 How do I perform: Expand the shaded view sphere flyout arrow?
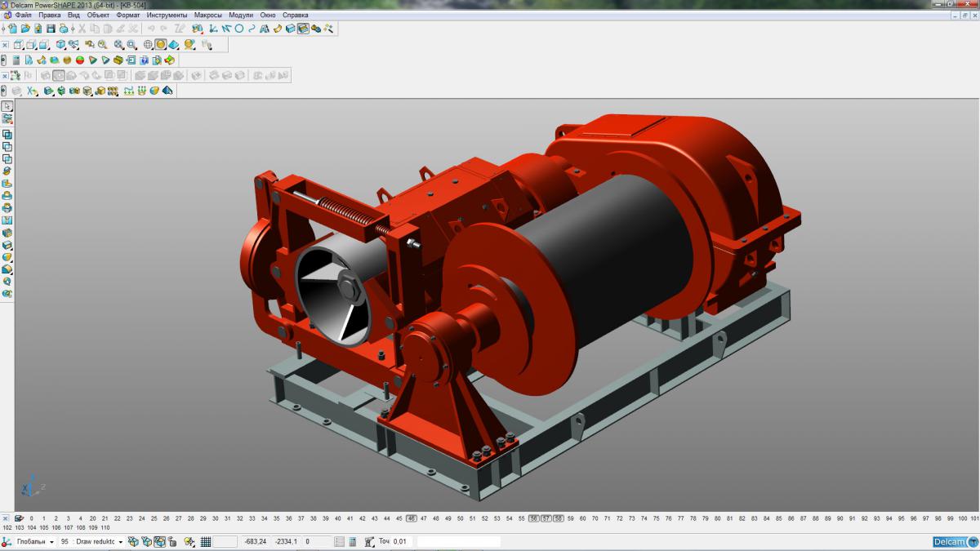(x=167, y=50)
